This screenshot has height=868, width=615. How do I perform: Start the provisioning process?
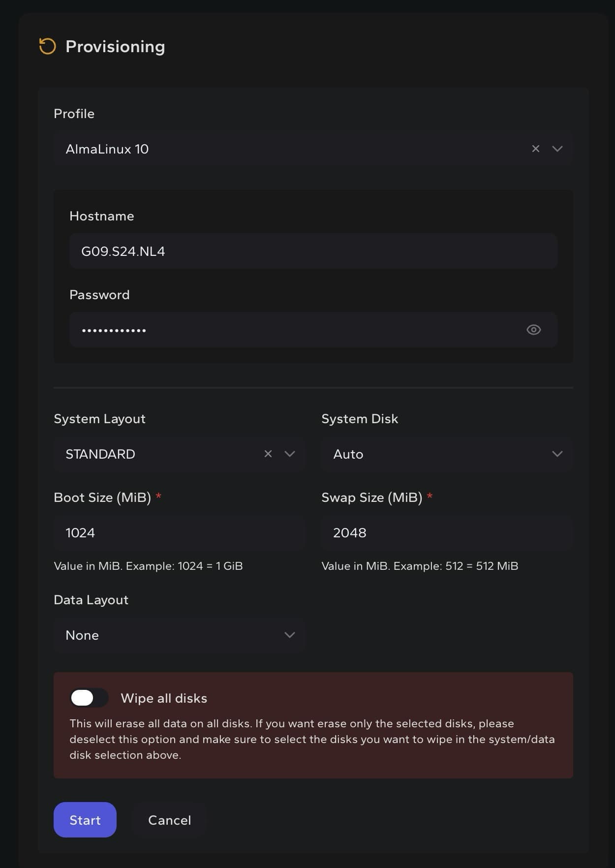coord(85,820)
